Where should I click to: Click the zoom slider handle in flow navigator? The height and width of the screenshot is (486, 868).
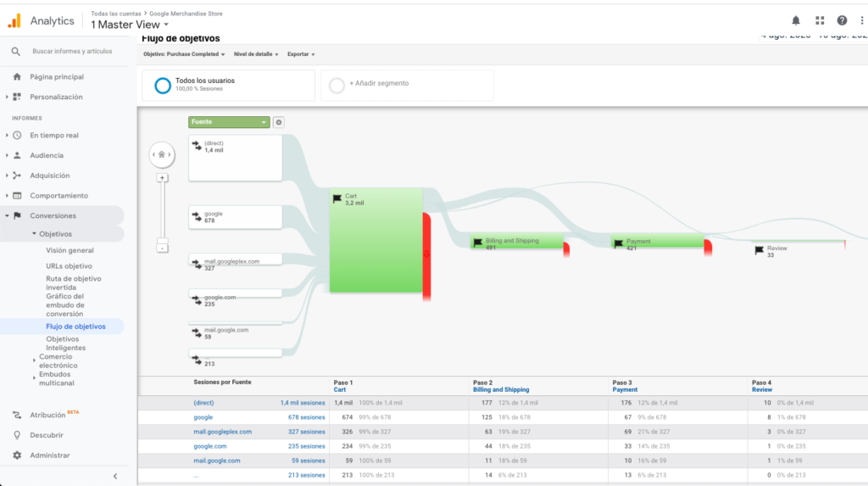point(162,241)
